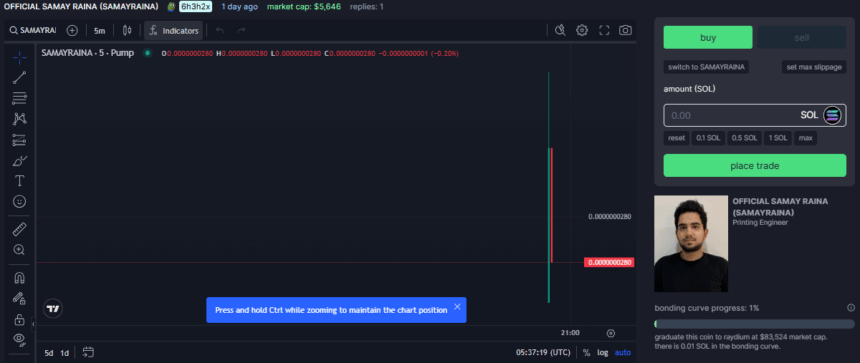This screenshot has height=363, width=860.
Task: Toggle lock all drawing tools
Action: (19, 320)
